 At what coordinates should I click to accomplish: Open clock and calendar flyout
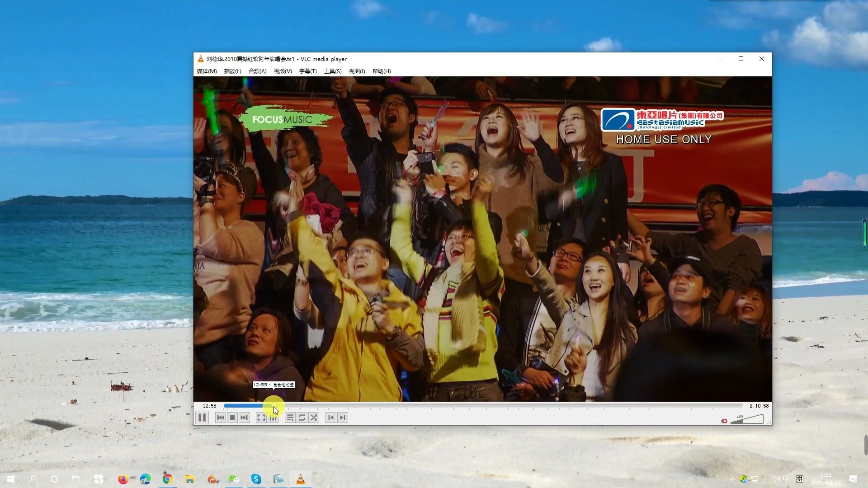pos(826,479)
